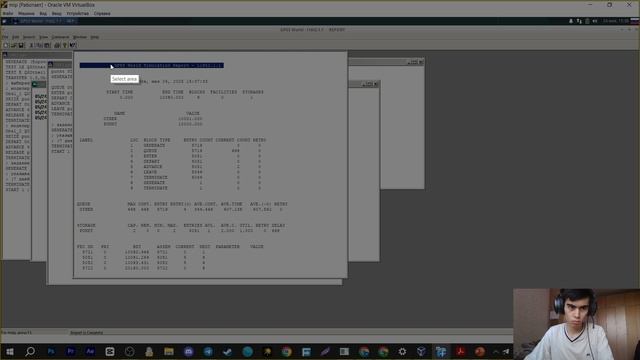Close the rear model window behind the report
The width and height of the screenshot is (640, 360).
pyautogui.click(x=421, y=62)
